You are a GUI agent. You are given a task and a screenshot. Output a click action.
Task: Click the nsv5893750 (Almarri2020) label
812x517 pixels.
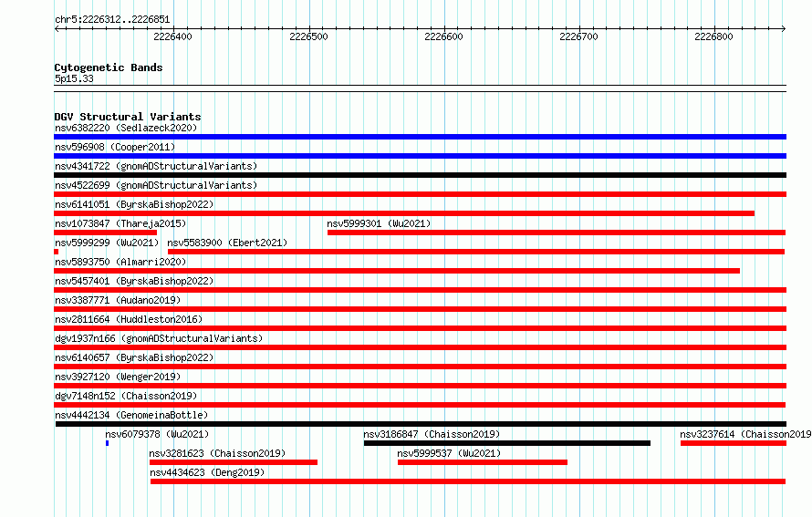[x=120, y=262]
